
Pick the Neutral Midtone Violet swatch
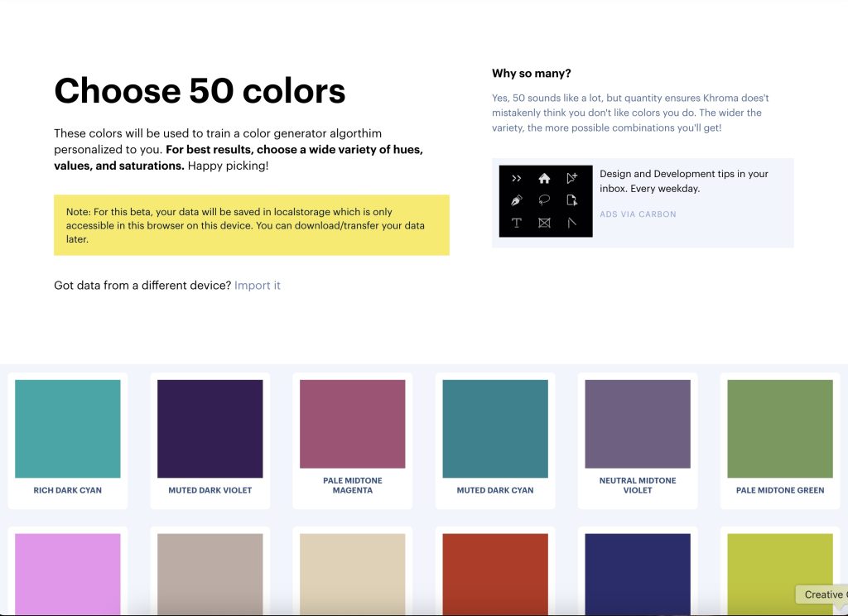pos(638,424)
